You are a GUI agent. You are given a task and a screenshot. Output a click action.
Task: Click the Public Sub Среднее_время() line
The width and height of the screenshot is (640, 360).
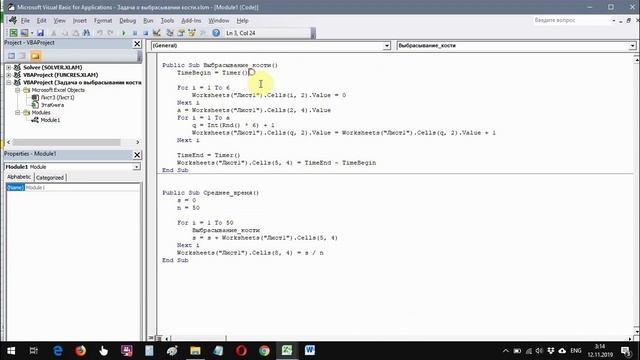(210, 193)
